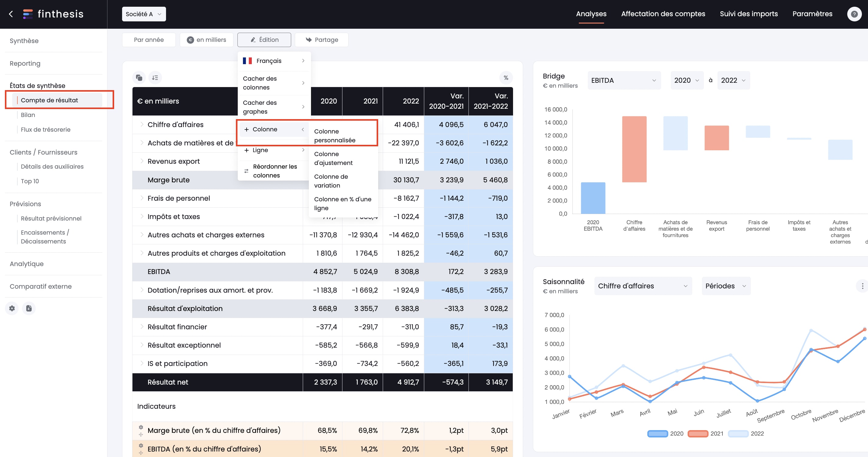
Task: Expand the Frais de personnel row
Action: tap(142, 198)
